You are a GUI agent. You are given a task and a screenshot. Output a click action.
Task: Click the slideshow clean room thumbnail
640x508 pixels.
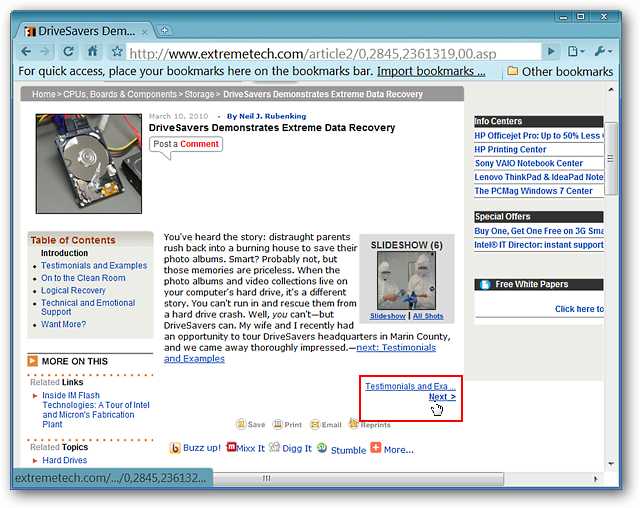tap(406, 281)
